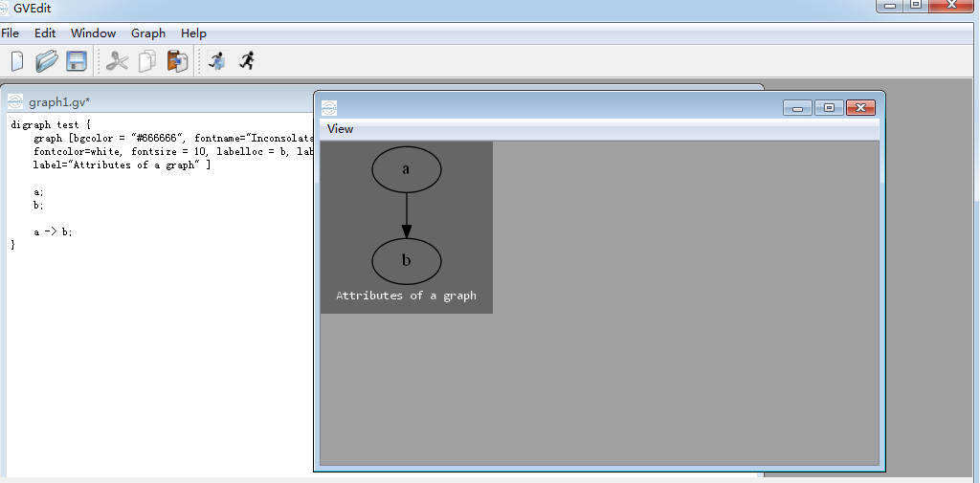
Task: Click node b in the rendered graph
Action: pyautogui.click(x=407, y=261)
